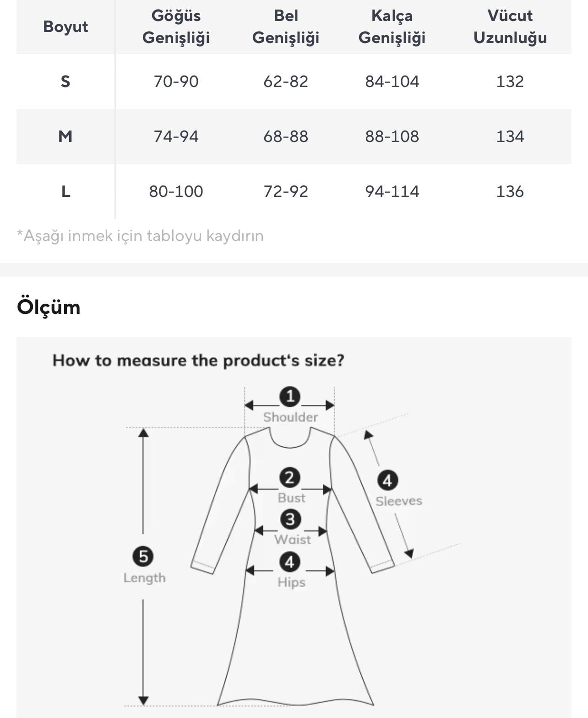Image resolution: width=588 pixels, height=718 pixels.
Task: Click the number 4 Sleeves marker
Action: [387, 481]
